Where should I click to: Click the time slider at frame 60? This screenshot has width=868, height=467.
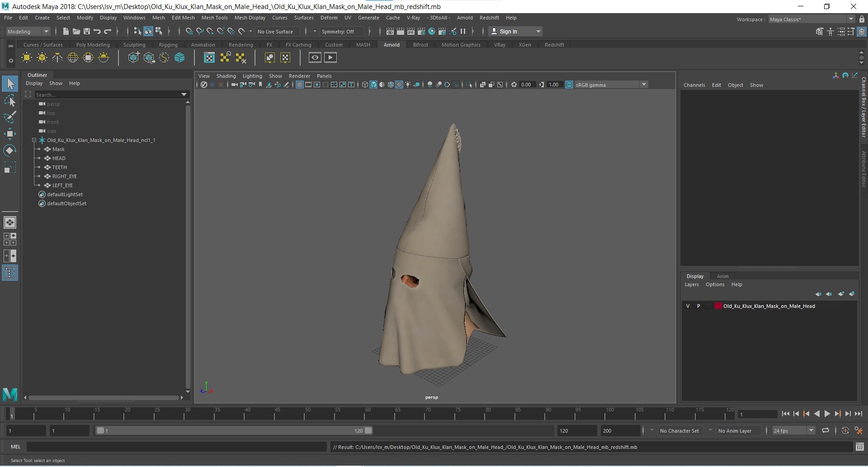(x=368, y=414)
